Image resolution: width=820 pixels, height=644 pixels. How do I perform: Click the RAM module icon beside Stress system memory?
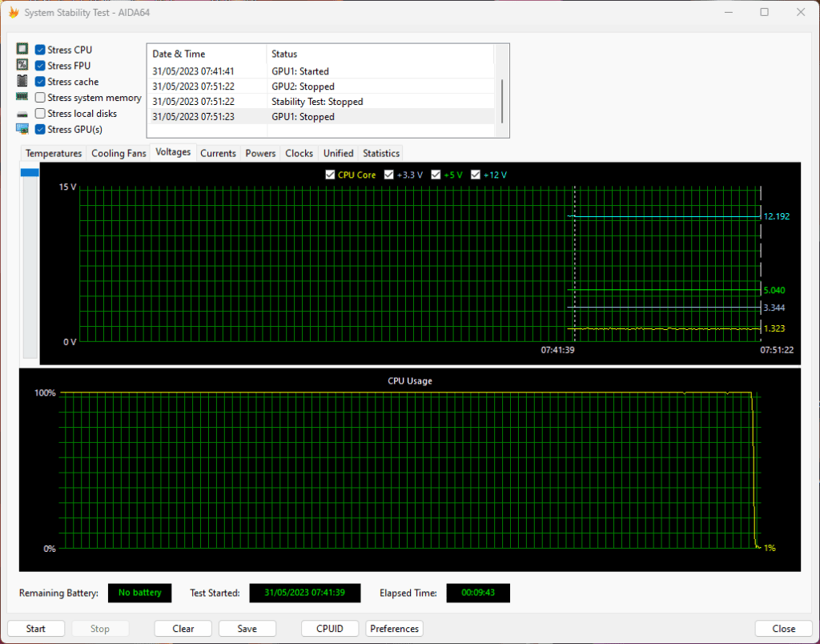click(22, 97)
